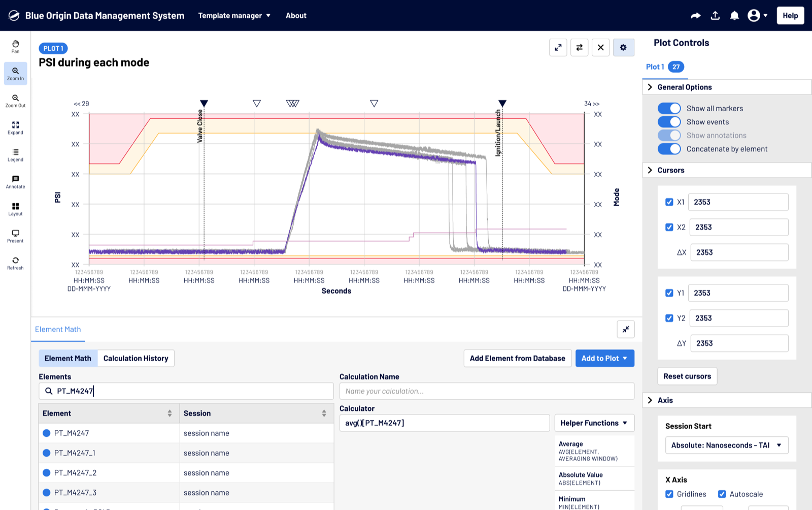The image size is (812, 510).
Task: Click the Ignition/Launch event marker triangle
Action: tap(502, 104)
